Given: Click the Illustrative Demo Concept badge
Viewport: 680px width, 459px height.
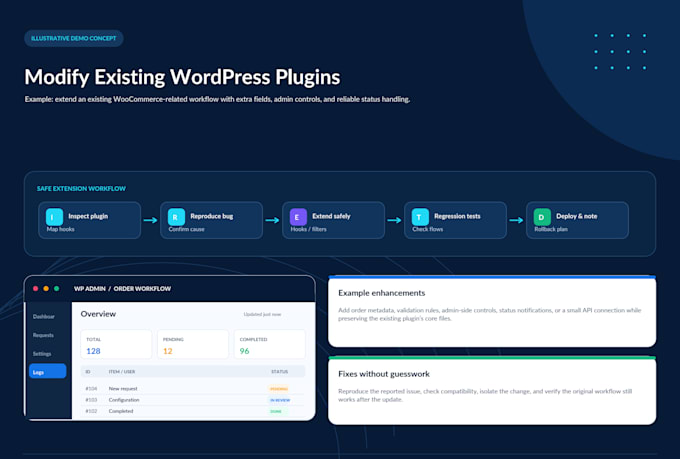Looking at the screenshot, I should pos(74,38).
